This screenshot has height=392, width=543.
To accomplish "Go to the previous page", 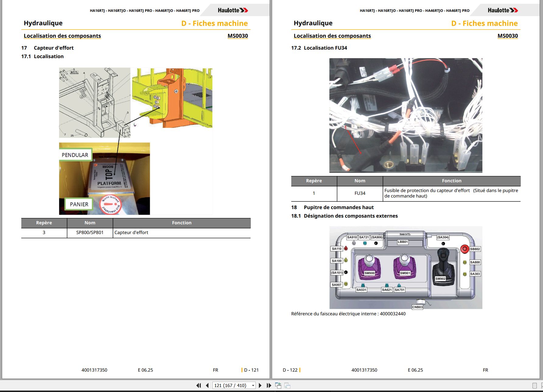I will [207, 385].
